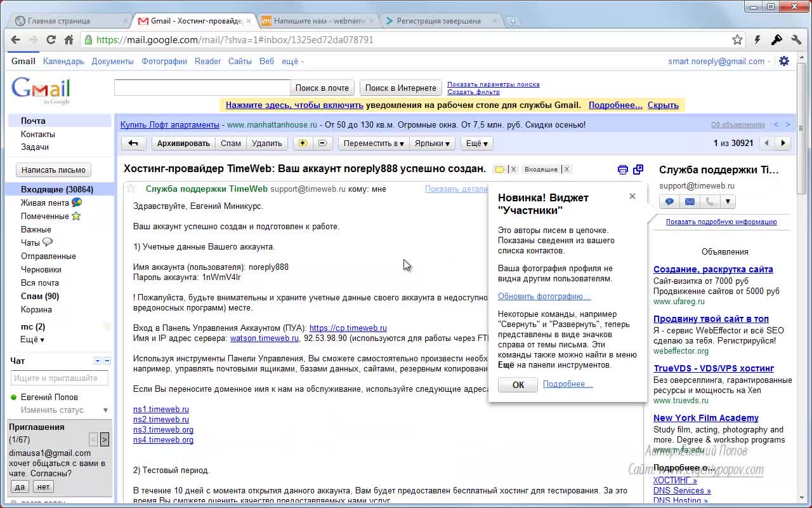Screen dimensions: 812x508
Task: Focus the mail search field
Action: tap(202, 88)
